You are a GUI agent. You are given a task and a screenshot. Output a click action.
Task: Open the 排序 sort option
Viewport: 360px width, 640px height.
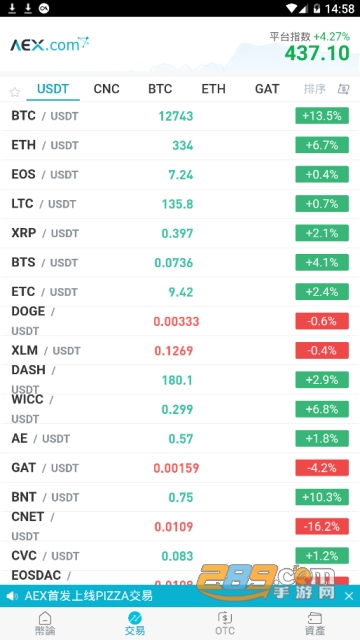315,89
